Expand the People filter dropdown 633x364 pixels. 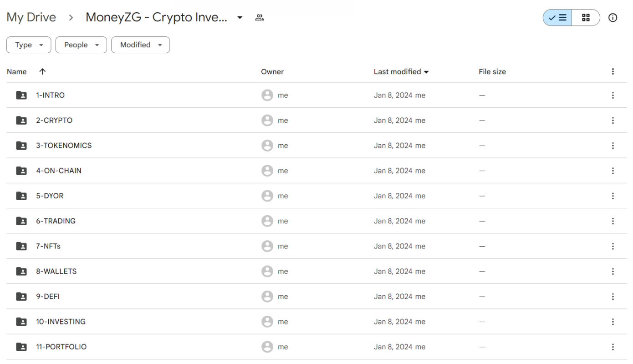81,45
